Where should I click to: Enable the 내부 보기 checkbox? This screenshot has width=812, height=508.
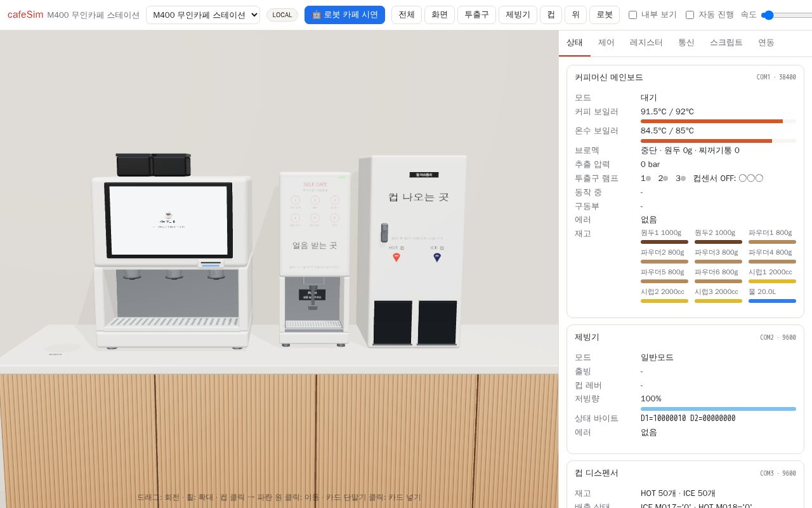click(632, 15)
